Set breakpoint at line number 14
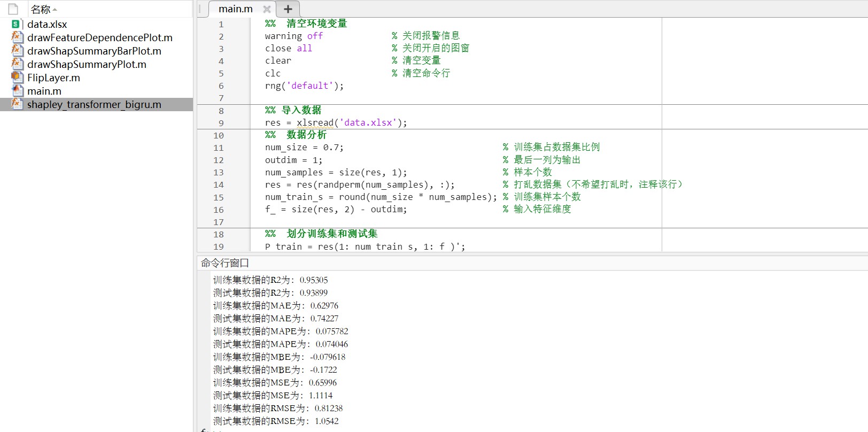 [219, 185]
